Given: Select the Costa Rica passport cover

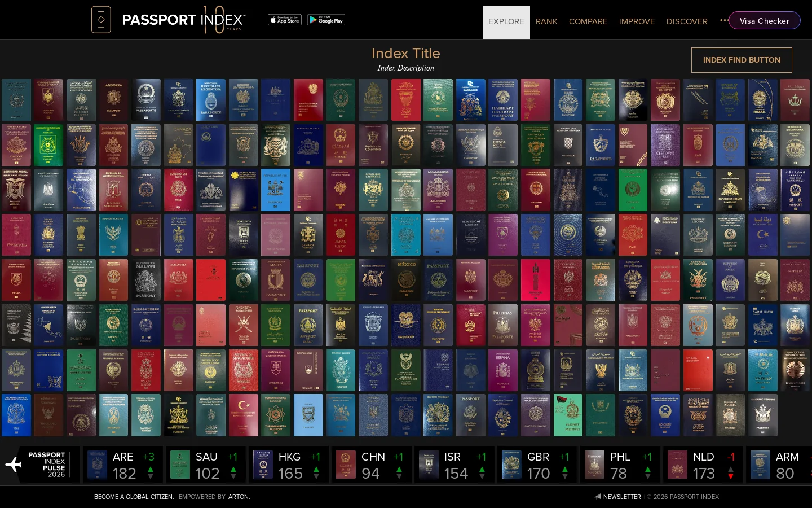Looking at the screenshot, I should [503, 145].
